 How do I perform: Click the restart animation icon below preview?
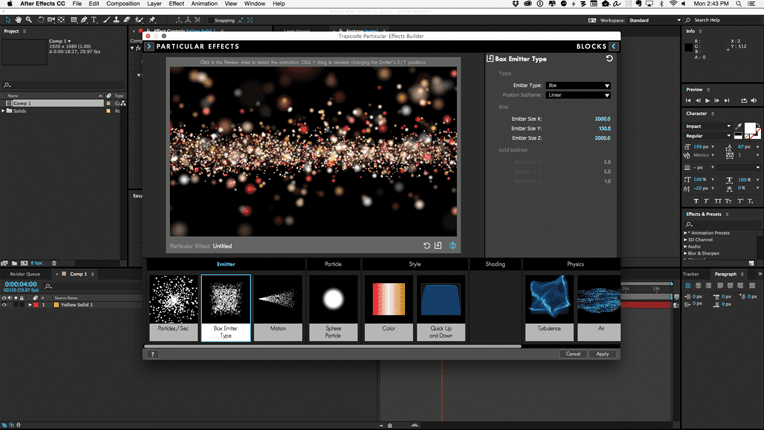tap(426, 245)
